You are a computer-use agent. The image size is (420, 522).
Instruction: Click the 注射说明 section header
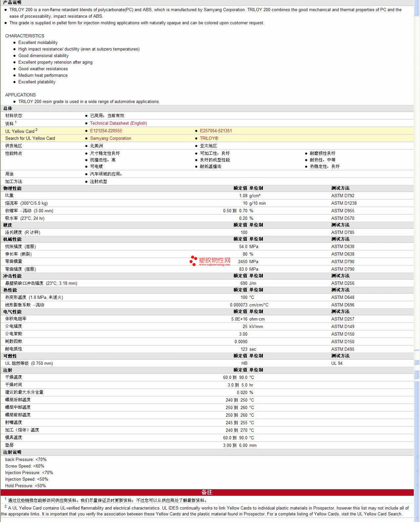pos(12,452)
